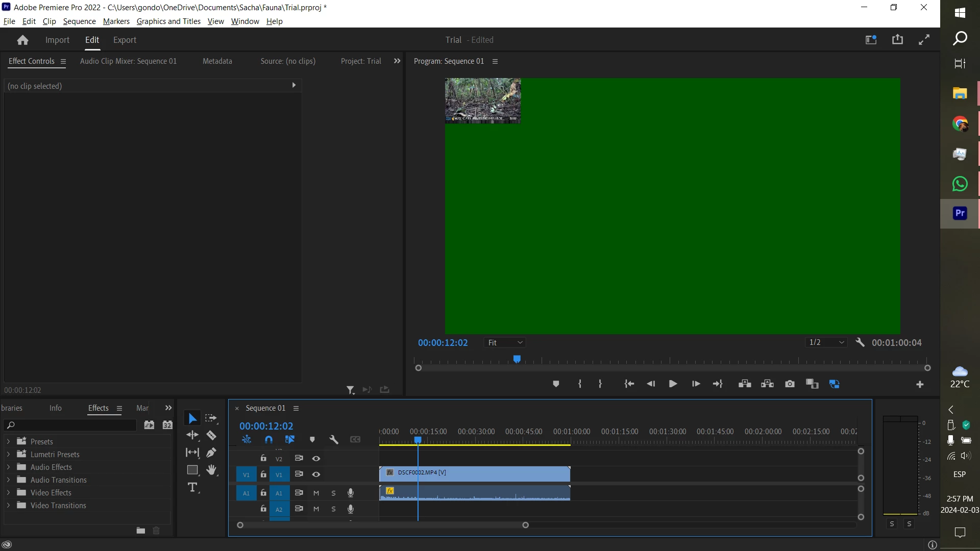Click the Play button in Program monitor
The image size is (980, 551).
673,384
